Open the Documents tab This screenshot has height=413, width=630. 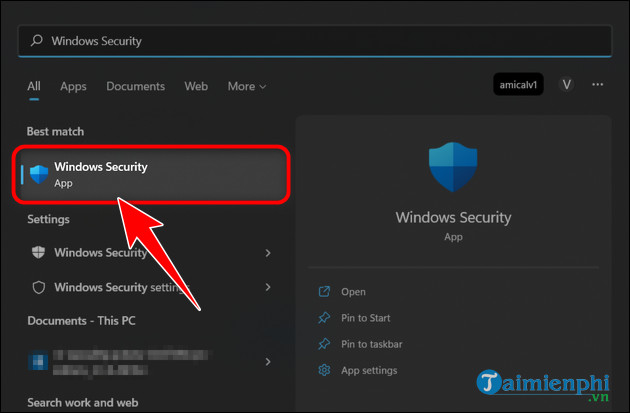tap(135, 86)
